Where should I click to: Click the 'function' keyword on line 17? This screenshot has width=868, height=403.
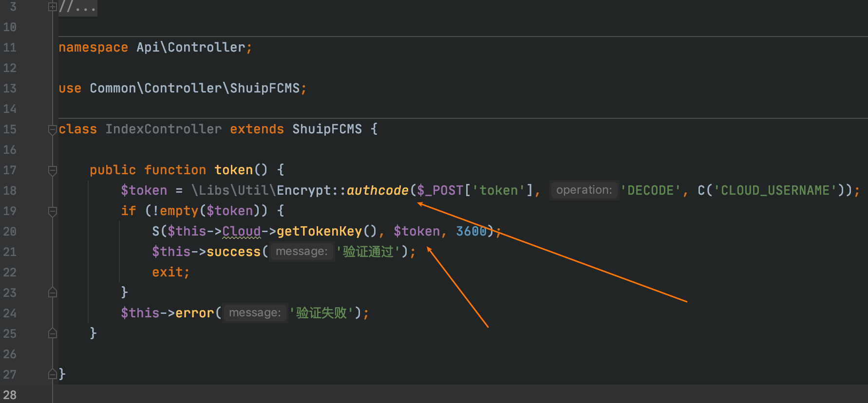click(175, 170)
